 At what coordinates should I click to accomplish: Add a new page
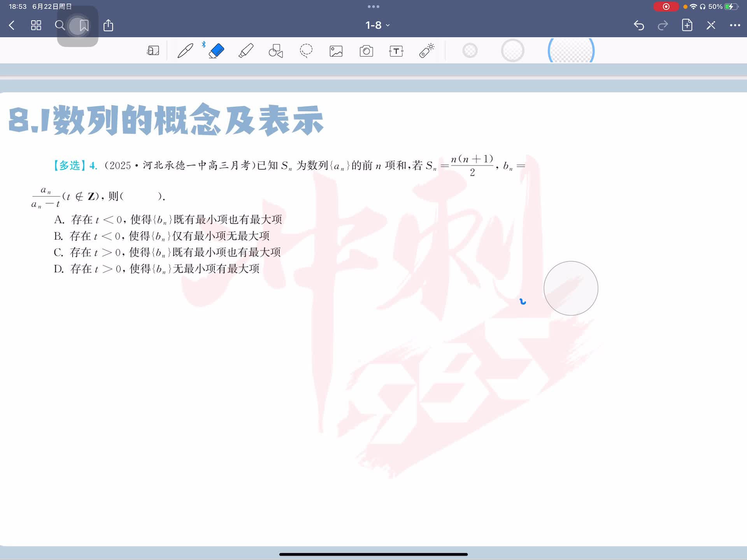click(687, 25)
